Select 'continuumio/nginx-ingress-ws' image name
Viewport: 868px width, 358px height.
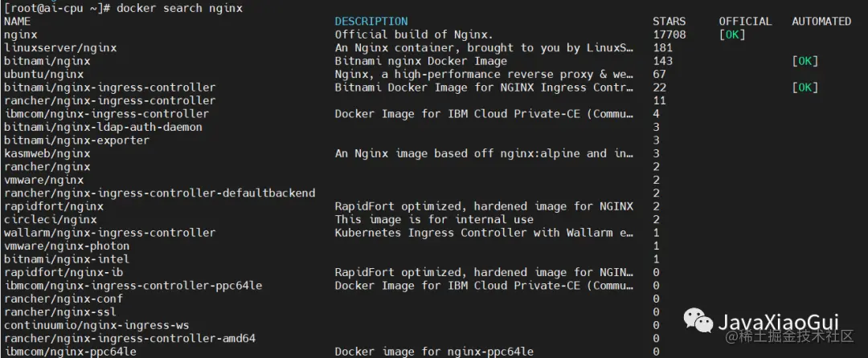[96, 325]
